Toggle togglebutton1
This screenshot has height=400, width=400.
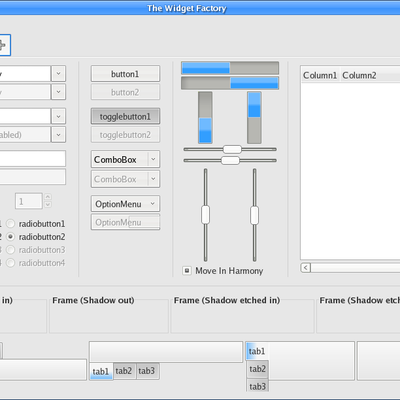[125, 116]
